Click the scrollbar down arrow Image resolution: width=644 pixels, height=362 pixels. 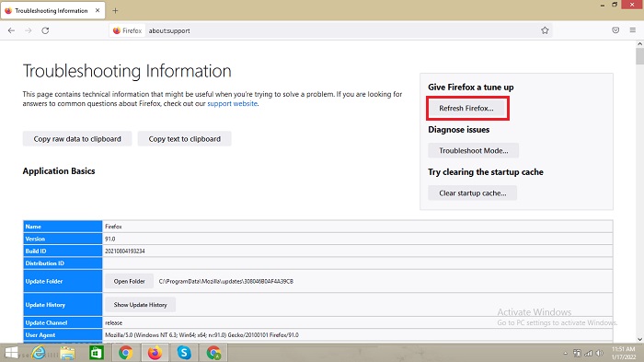coord(639,339)
